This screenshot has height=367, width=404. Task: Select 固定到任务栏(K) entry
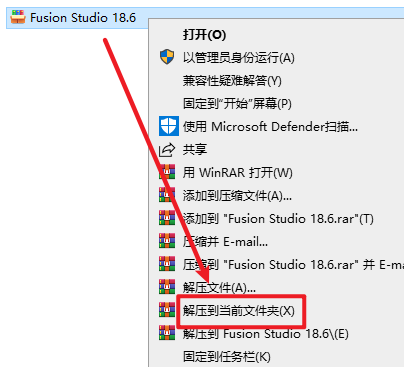coord(227,357)
